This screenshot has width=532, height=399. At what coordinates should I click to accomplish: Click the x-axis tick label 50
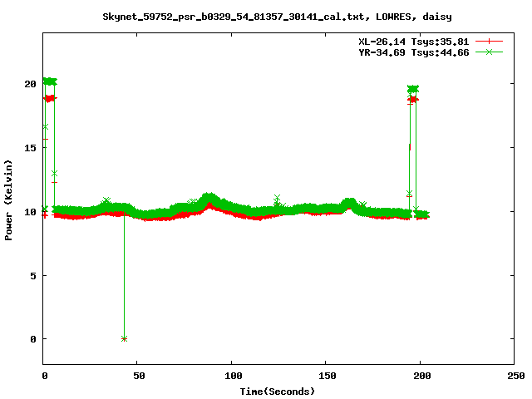(x=139, y=376)
